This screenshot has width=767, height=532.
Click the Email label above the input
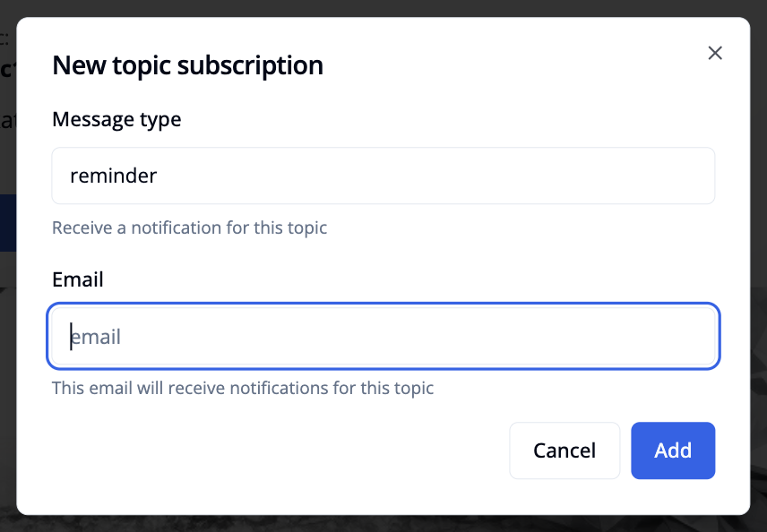[x=77, y=279]
